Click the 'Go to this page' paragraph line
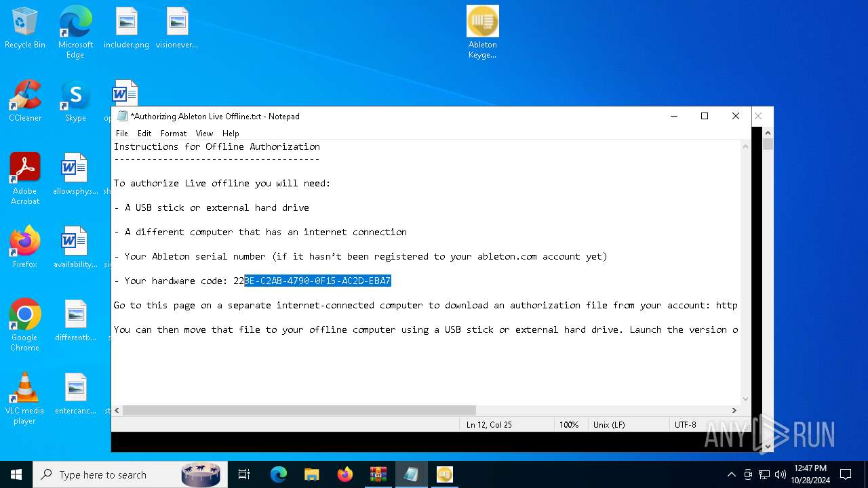The width and height of the screenshot is (868, 488). point(426,305)
